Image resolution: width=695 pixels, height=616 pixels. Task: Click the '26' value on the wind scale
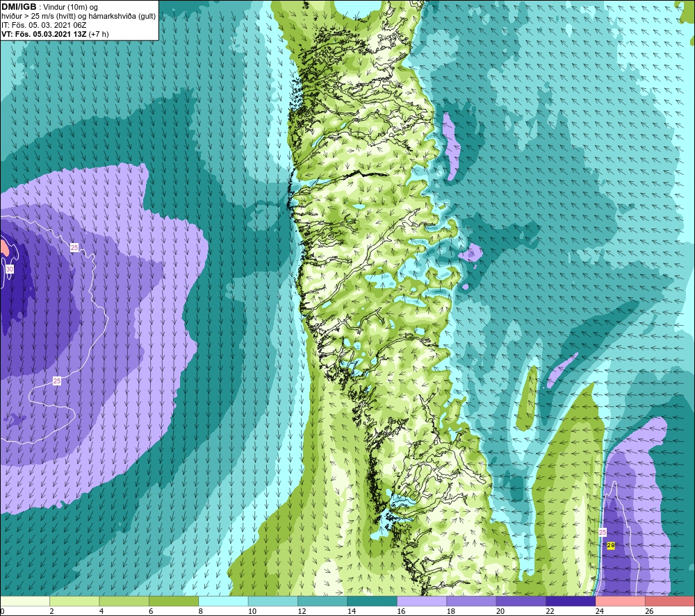(x=649, y=611)
